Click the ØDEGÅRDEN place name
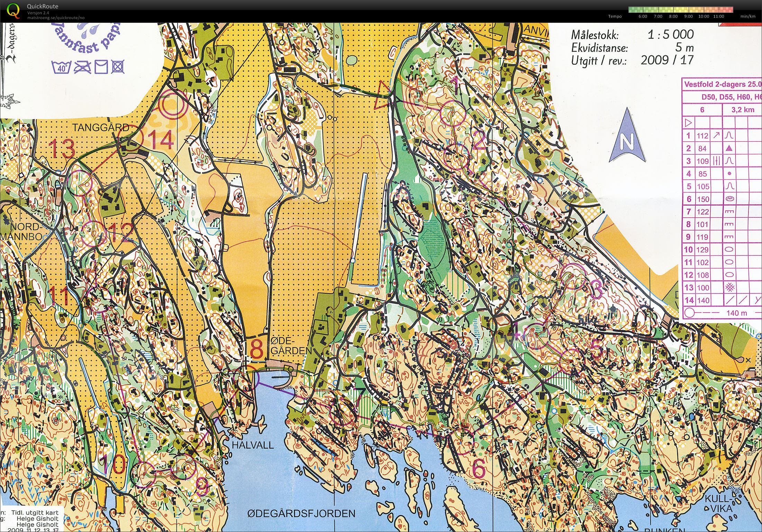Screen dimensions: 762x532 (x=291, y=346)
